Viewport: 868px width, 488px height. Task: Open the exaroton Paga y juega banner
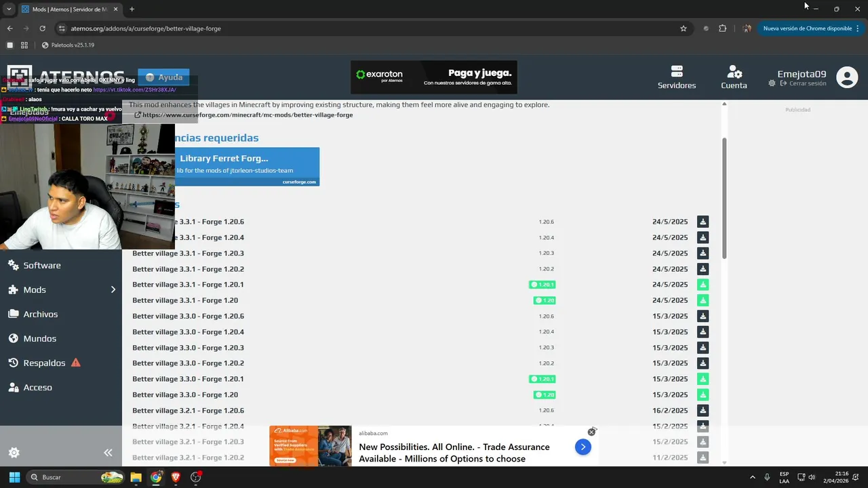[434, 77]
